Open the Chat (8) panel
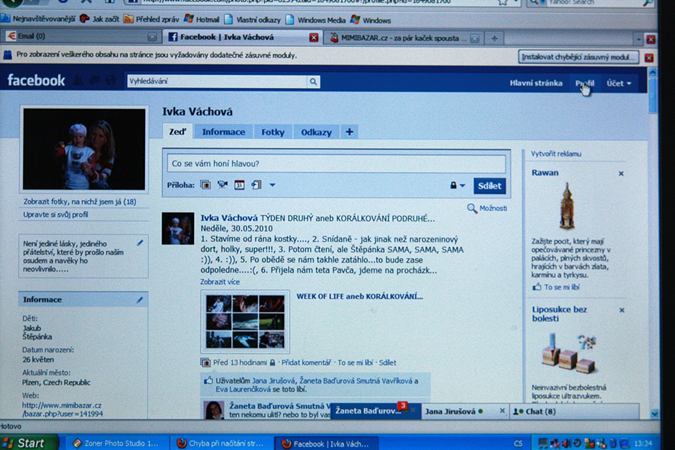Image resolution: width=675 pixels, height=450 pixels. [574, 412]
